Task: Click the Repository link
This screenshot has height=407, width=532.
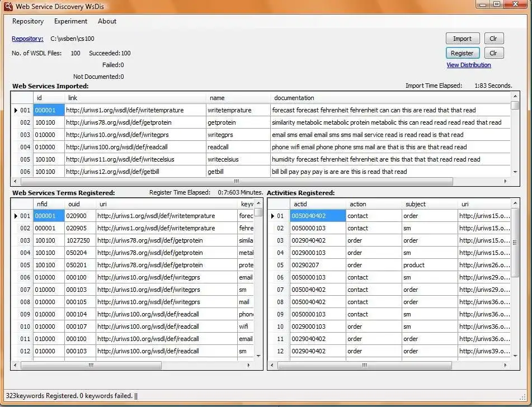Action: pos(27,39)
